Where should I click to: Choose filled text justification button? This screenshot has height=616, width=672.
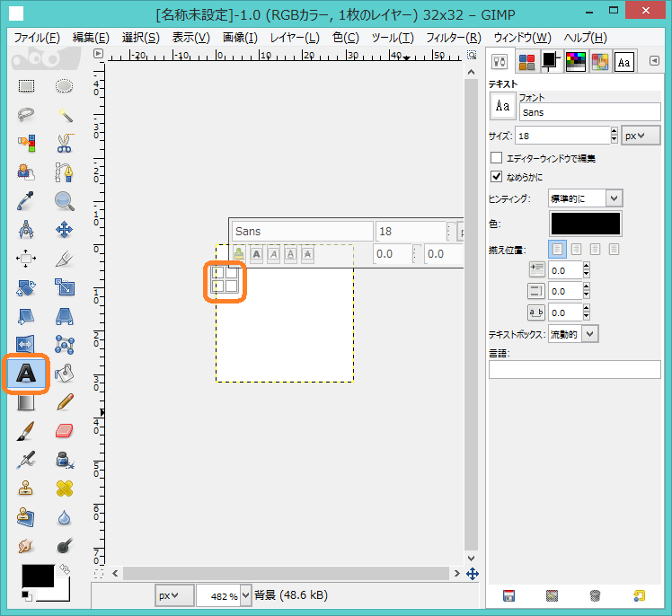(x=615, y=249)
